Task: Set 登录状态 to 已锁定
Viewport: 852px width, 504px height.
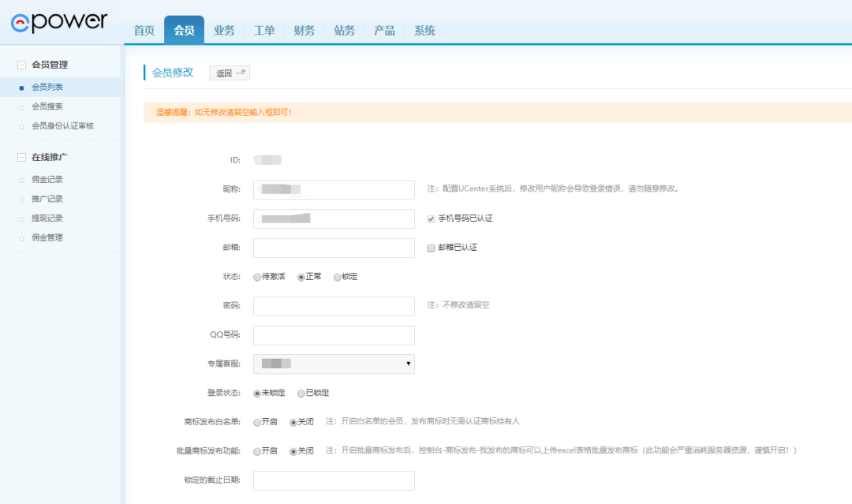Action: [x=301, y=393]
